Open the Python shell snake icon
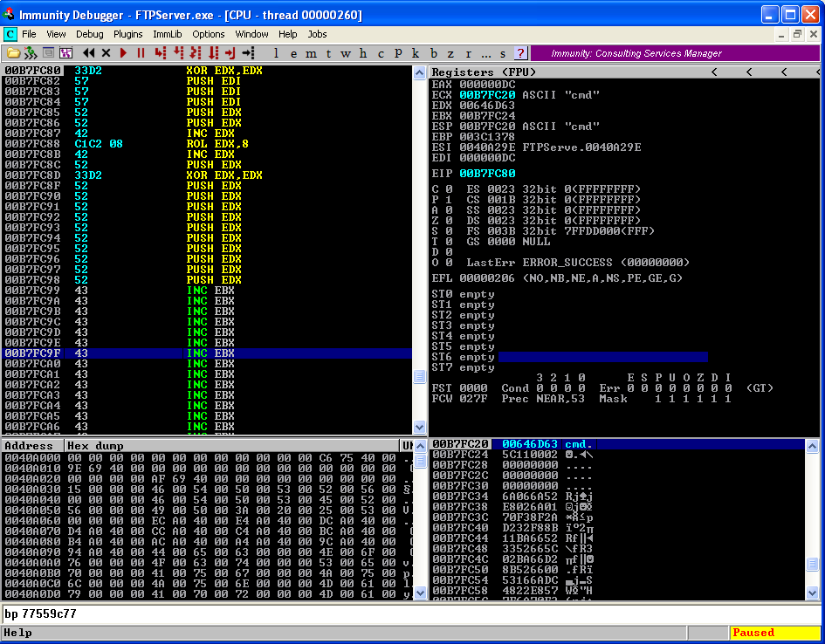 click(x=31, y=53)
